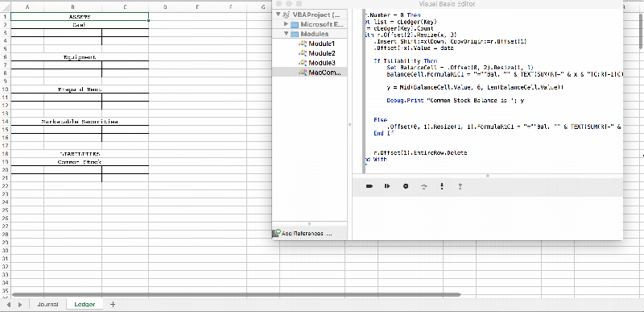This screenshot has width=644, height=312.
Task: Click the Step Over debug icon
Action: pyautogui.click(x=424, y=186)
